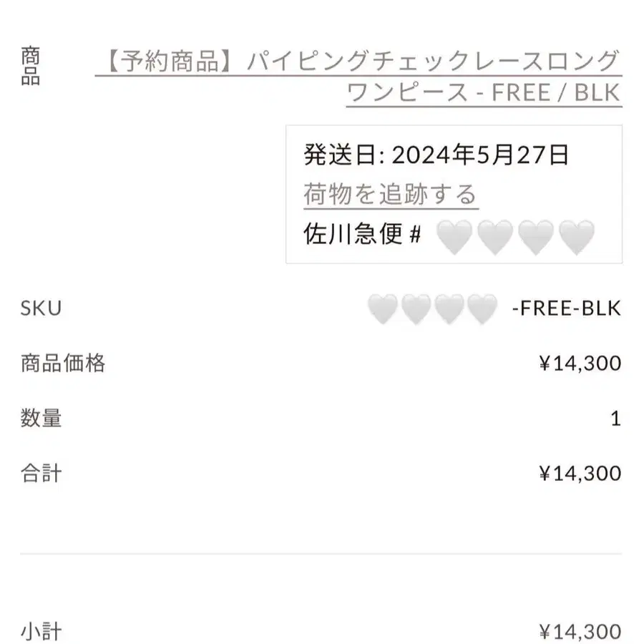Click the ¥14,300 value beside 商品価格

[580, 364]
